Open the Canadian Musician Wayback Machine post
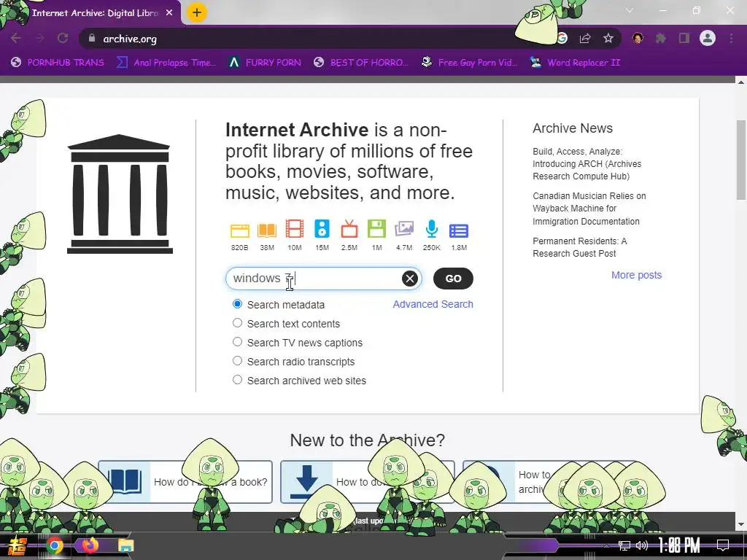The image size is (747, 560). (x=589, y=209)
